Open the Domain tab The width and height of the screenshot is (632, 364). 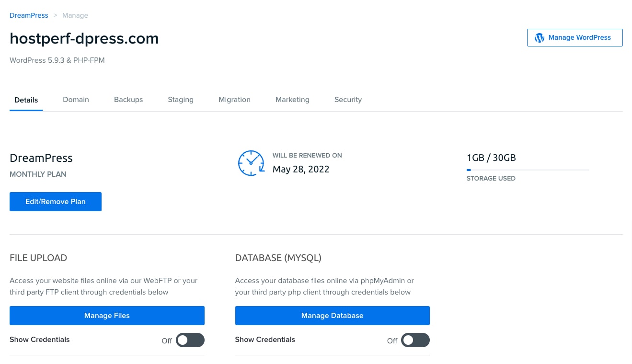click(76, 100)
